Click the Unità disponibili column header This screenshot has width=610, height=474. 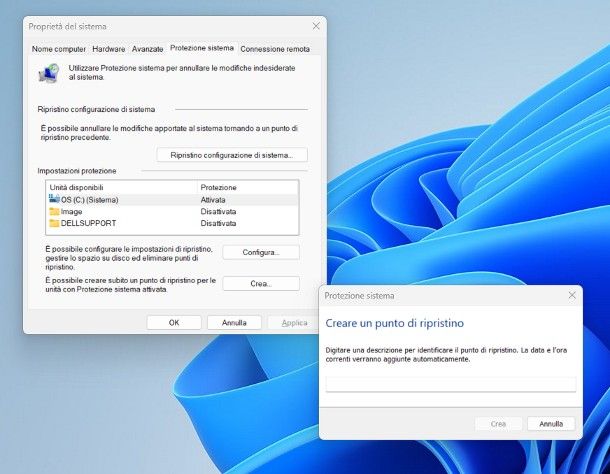(x=121, y=187)
